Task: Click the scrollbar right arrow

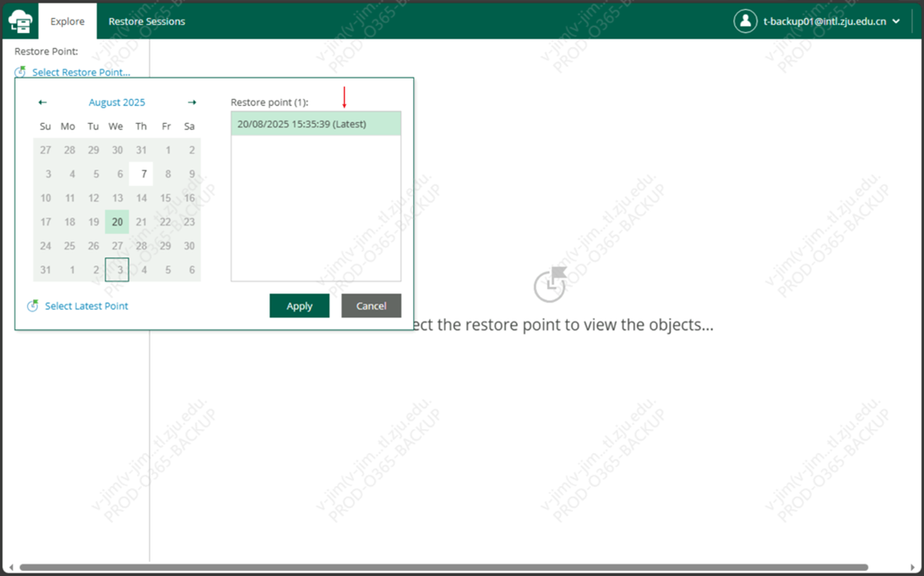Action: [912, 568]
